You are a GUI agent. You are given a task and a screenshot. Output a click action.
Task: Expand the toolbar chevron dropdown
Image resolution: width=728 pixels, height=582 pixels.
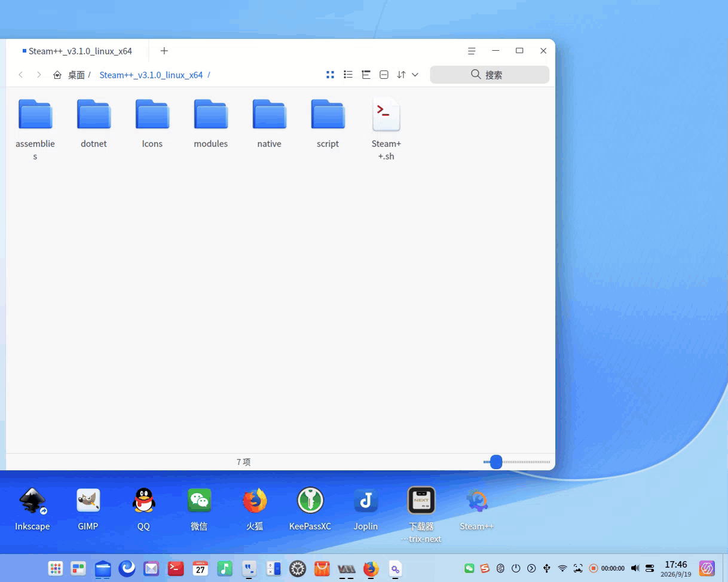click(415, 75)
